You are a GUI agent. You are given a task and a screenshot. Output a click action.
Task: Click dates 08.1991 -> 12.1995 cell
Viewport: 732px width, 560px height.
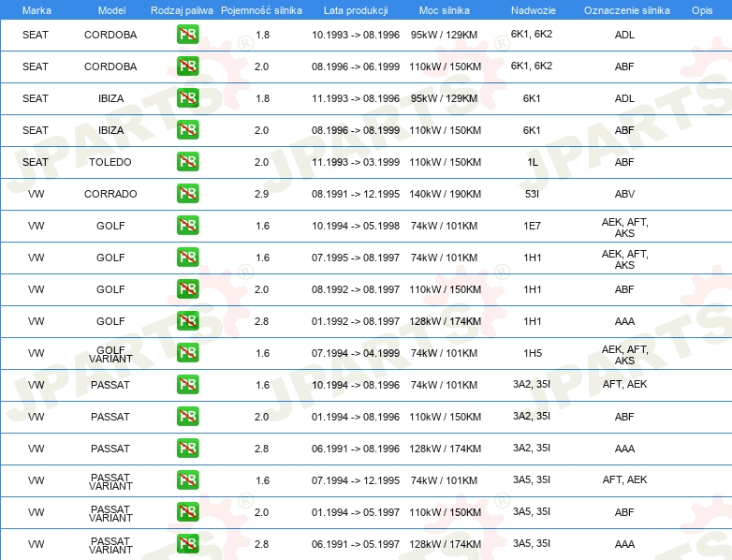[x=356, y=194]
